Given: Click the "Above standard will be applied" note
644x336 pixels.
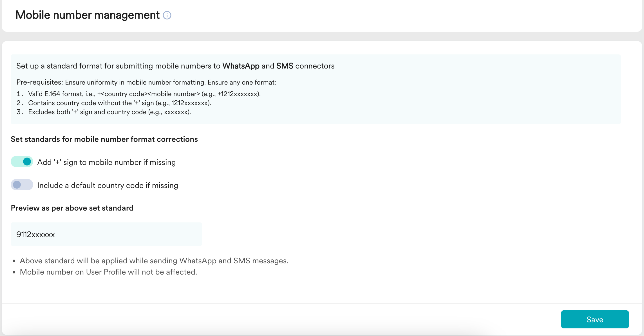Looking at the screenshot, I should (154, 261).
